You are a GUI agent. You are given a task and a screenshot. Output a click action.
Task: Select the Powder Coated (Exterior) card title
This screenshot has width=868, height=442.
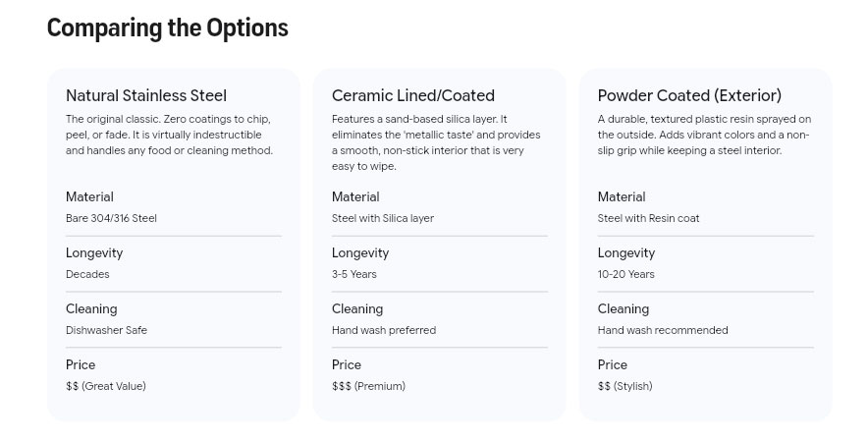coord(689,95)
